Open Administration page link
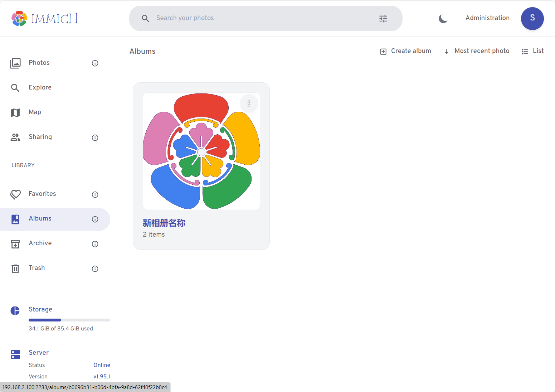Image resolution: width=555 pixels, height=392 pixels. click(487, 18)
